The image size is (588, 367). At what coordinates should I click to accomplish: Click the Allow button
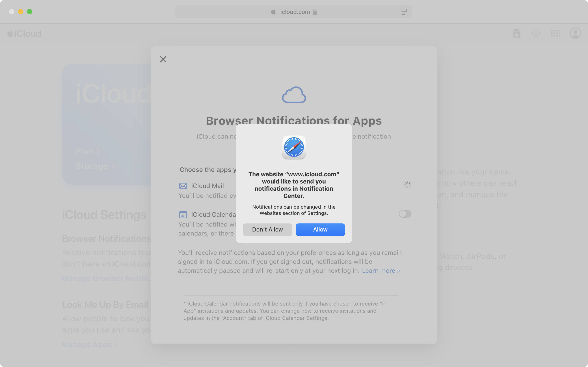(x=320, y=229)
